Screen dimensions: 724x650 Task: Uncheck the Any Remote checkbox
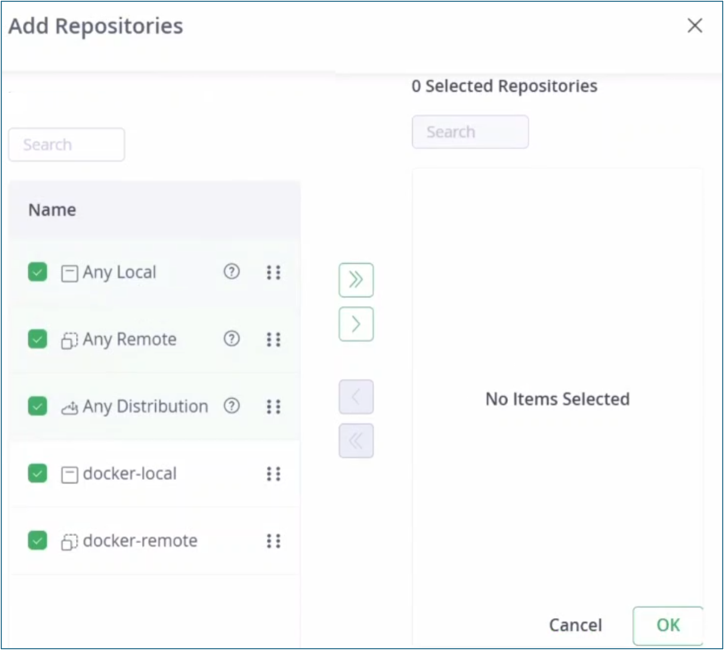(x=38, y=339)
